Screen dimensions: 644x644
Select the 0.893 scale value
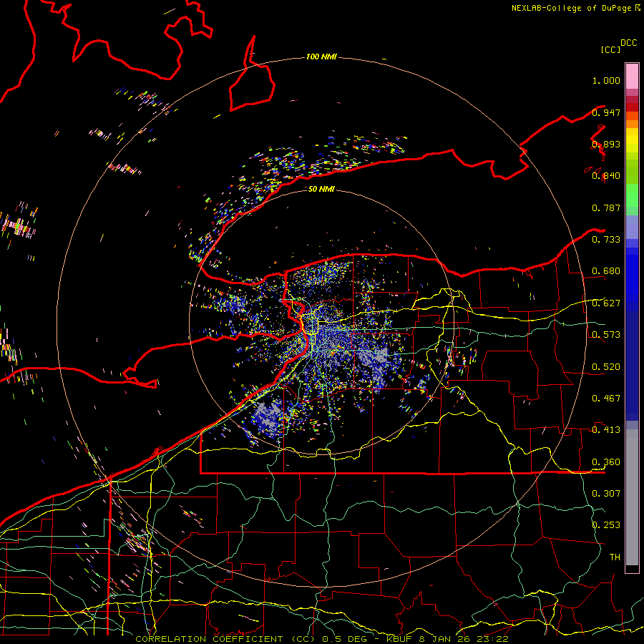click(x=606, y=144)
